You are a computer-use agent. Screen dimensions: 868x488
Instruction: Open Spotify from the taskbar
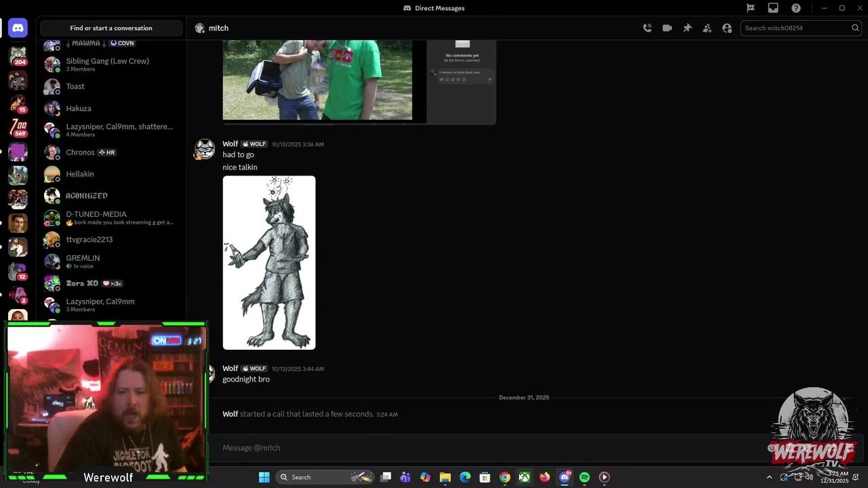(585, 477)
